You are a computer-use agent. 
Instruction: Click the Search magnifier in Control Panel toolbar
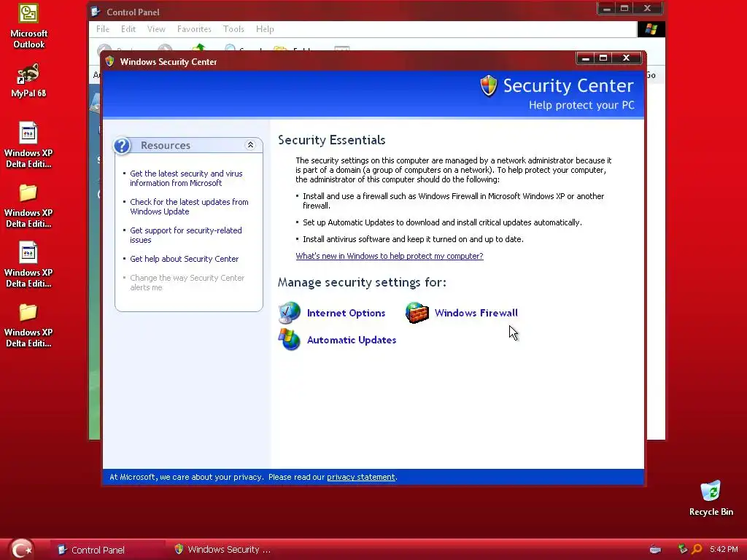click(230, 47)
